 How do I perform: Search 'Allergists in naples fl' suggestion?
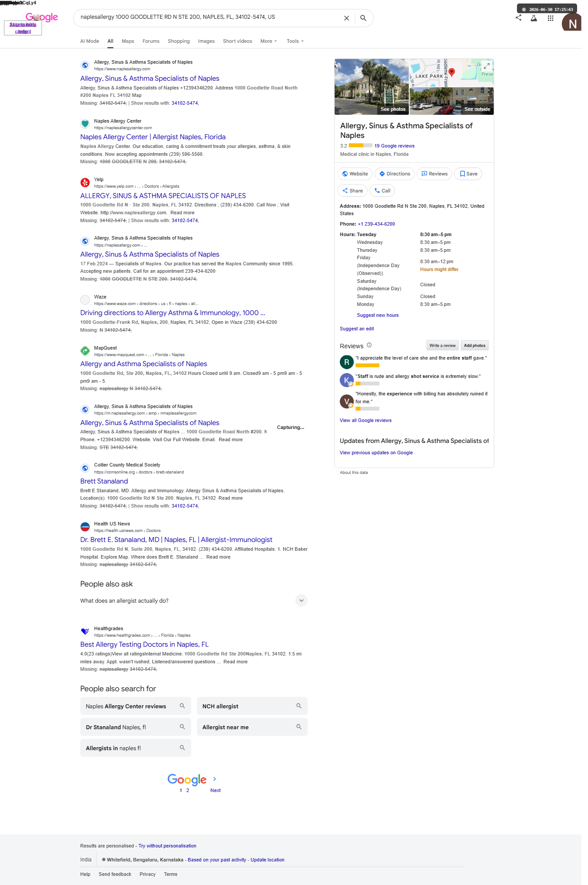[136, 748]
